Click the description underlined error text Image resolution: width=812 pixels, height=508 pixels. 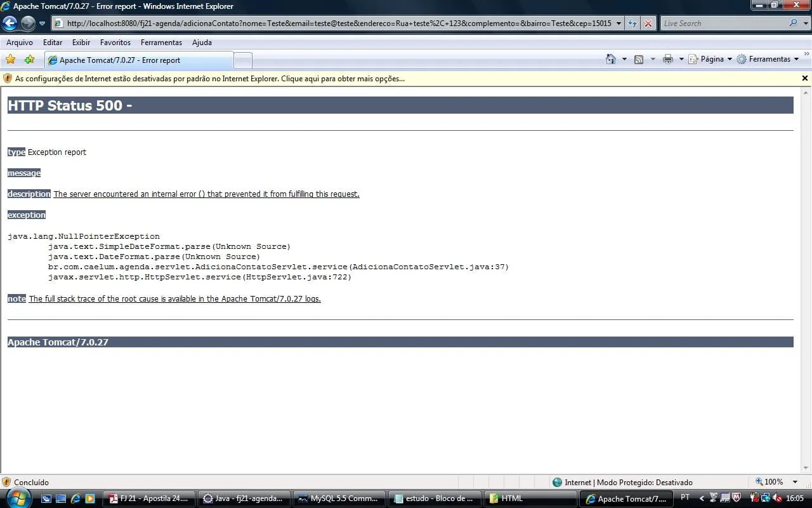click(x=207, y=194)
